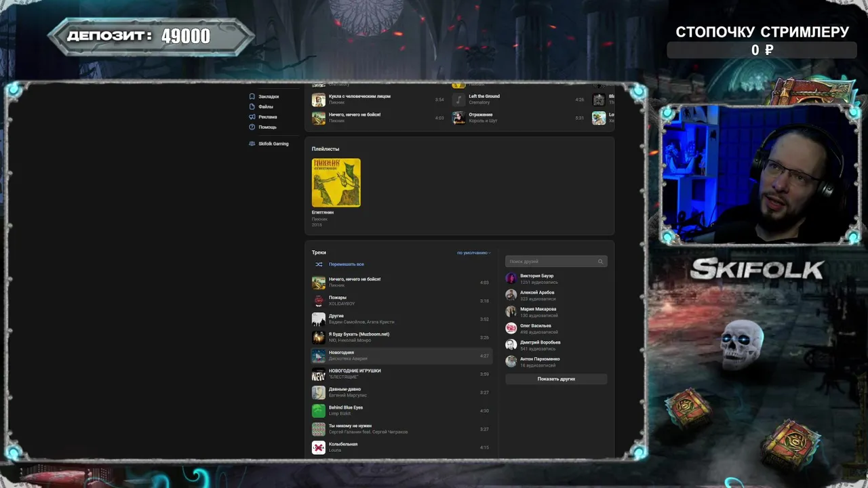Open Алексей Арабов's avatar

tap(511, 295)
